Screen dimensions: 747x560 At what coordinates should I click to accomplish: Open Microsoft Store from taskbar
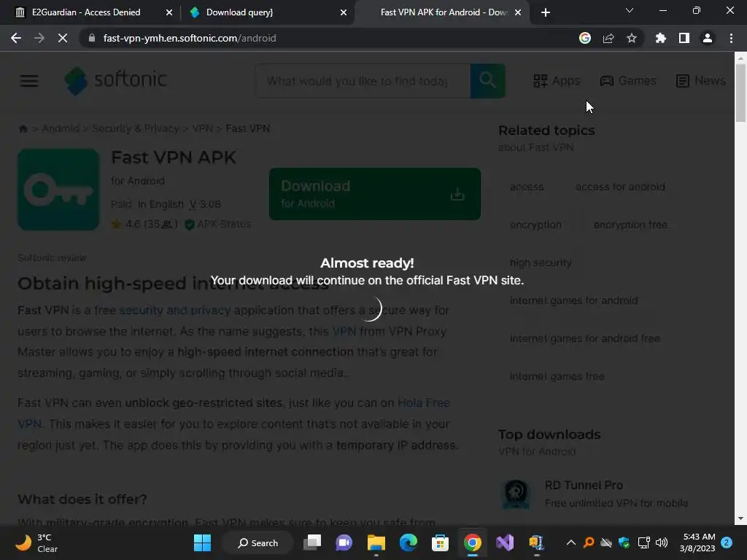(440, 542)
